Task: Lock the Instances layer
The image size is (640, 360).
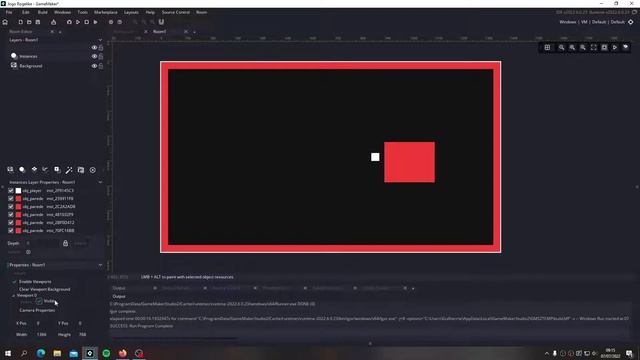Action: [101, 56]
